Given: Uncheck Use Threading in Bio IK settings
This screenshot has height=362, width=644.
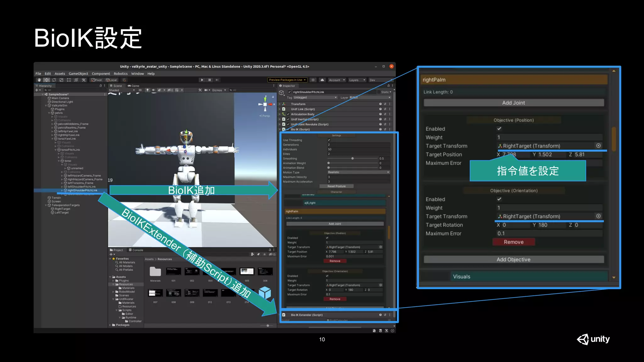Looking at the screenshot, I should click(329, 140).
